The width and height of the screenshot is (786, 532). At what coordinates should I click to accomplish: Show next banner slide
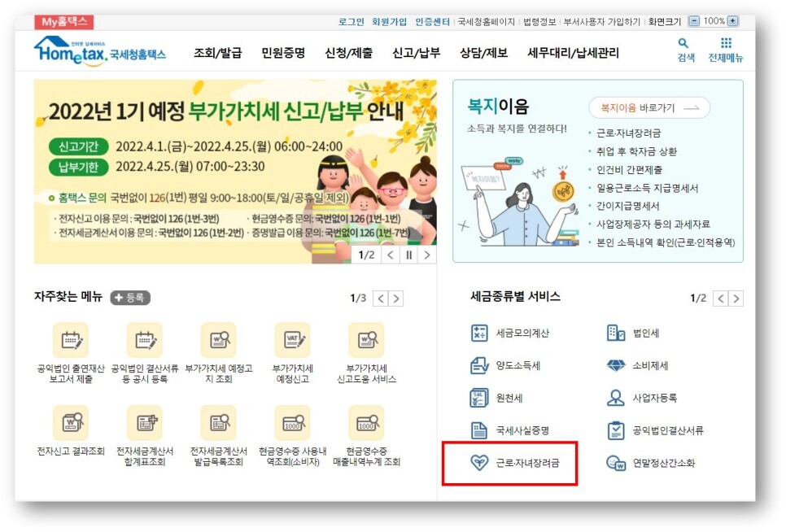click(426, 255)
